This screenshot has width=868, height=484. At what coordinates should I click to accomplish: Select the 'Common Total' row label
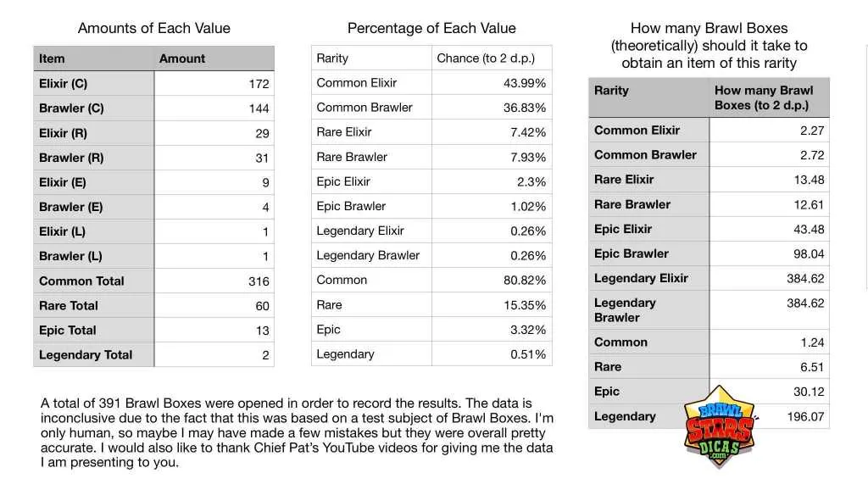[81, 281]
